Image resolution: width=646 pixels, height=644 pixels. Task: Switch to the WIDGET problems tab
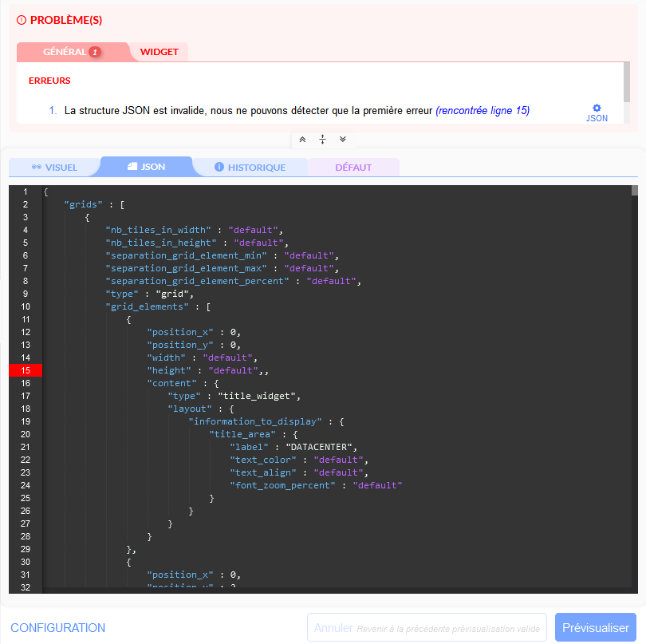point(159,52)
